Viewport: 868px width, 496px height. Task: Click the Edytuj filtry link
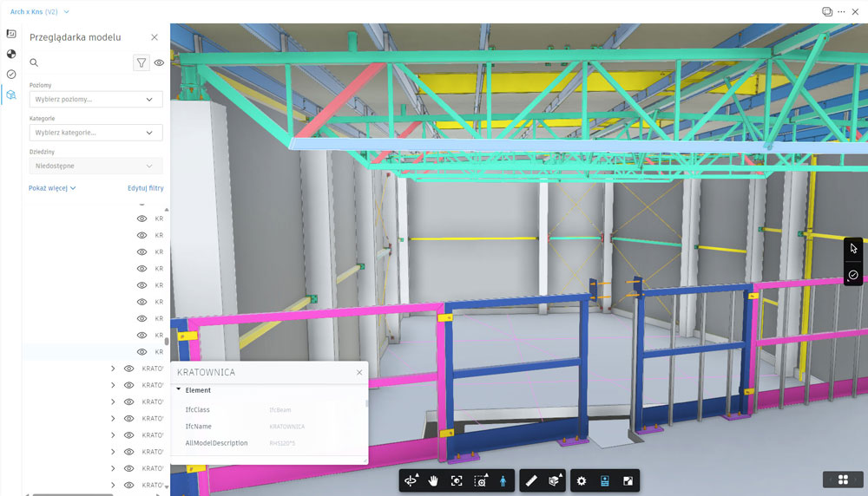145,187
